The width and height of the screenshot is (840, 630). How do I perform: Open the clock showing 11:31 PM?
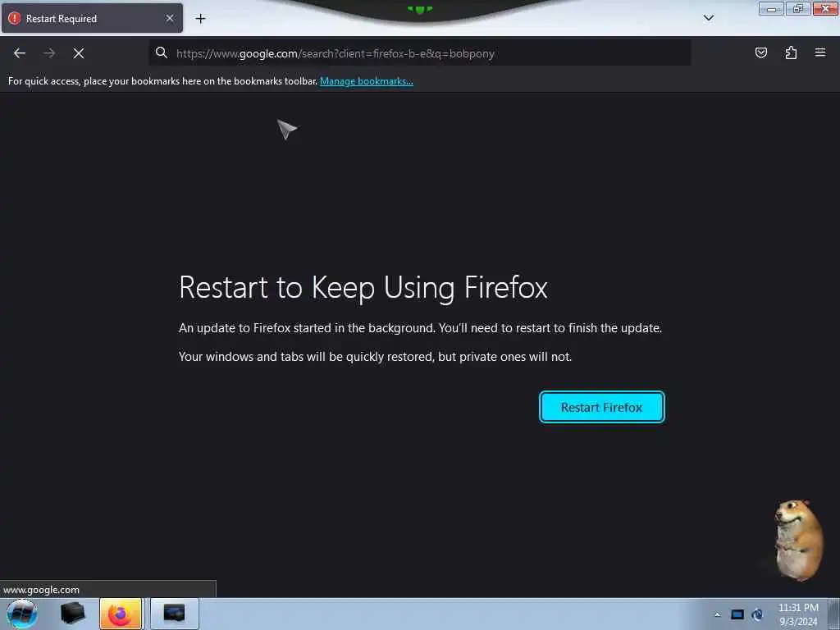[x=798, y=614]
